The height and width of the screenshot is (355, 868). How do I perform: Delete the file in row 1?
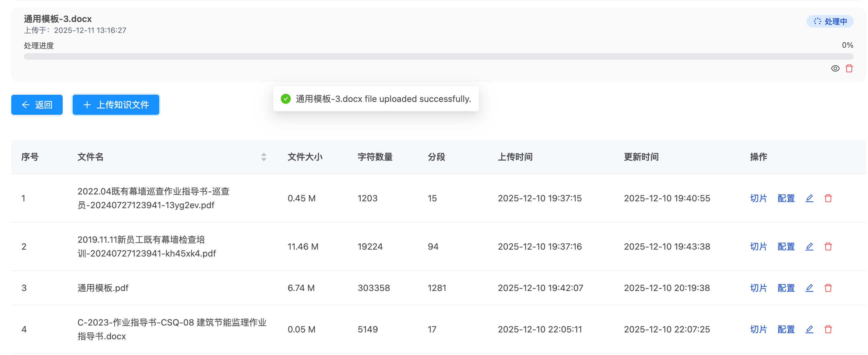(828, 198)
